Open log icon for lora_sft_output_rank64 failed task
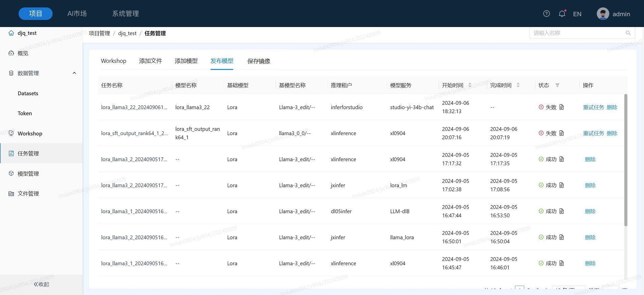This screenshot has height=295, width=644. (562, 133)
